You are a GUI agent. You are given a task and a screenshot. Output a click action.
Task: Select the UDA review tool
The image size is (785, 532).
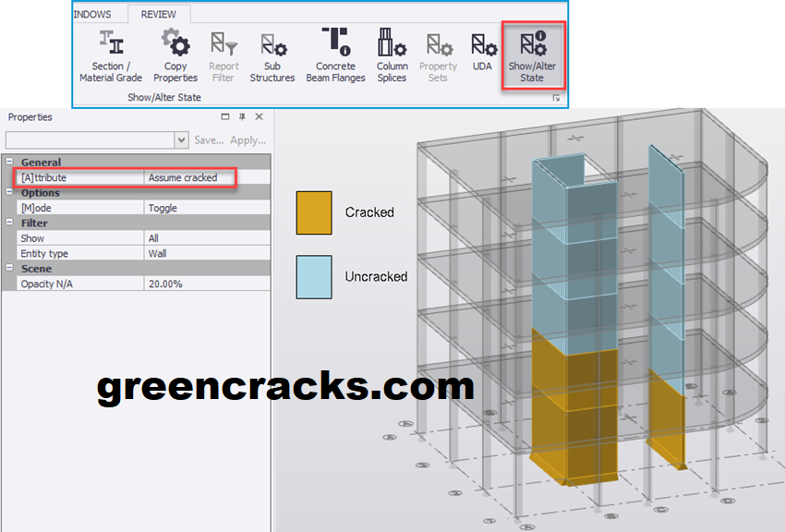(483, 51)
